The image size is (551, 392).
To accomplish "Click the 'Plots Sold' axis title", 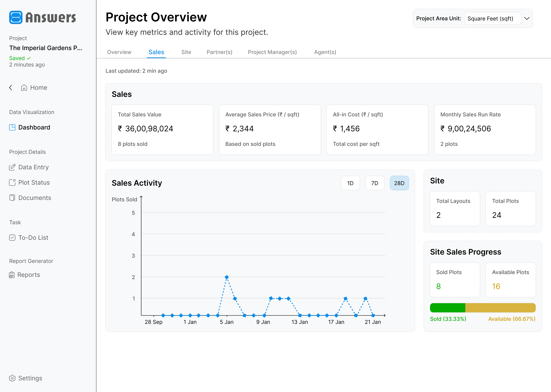I will (x=124, y=199).
